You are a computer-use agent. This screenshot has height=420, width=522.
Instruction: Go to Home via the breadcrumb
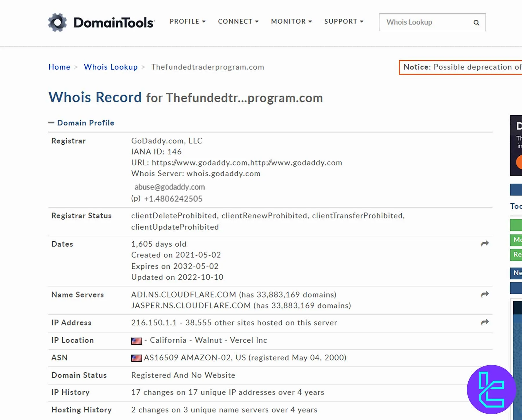pos(59,67)
